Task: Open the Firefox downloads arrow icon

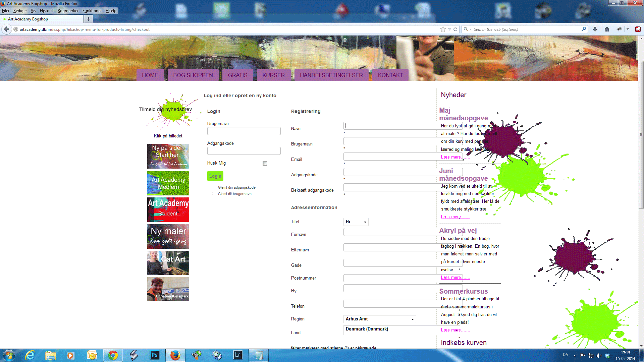Action: pos(595,29)
